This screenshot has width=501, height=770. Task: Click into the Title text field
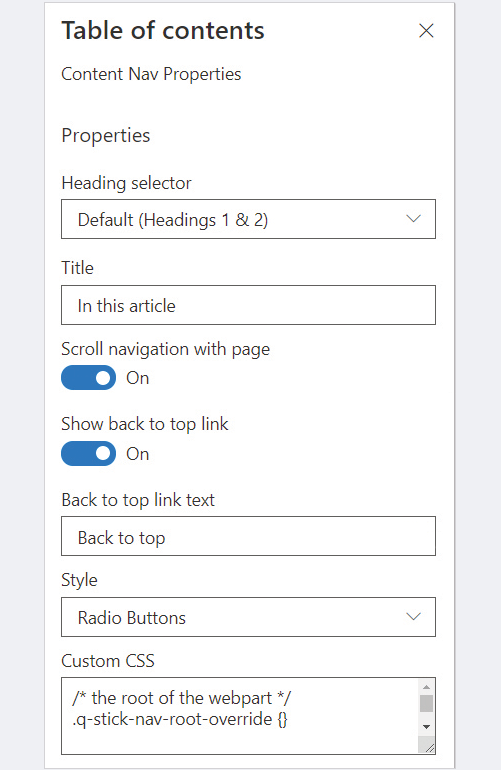[x=248, y=305]
